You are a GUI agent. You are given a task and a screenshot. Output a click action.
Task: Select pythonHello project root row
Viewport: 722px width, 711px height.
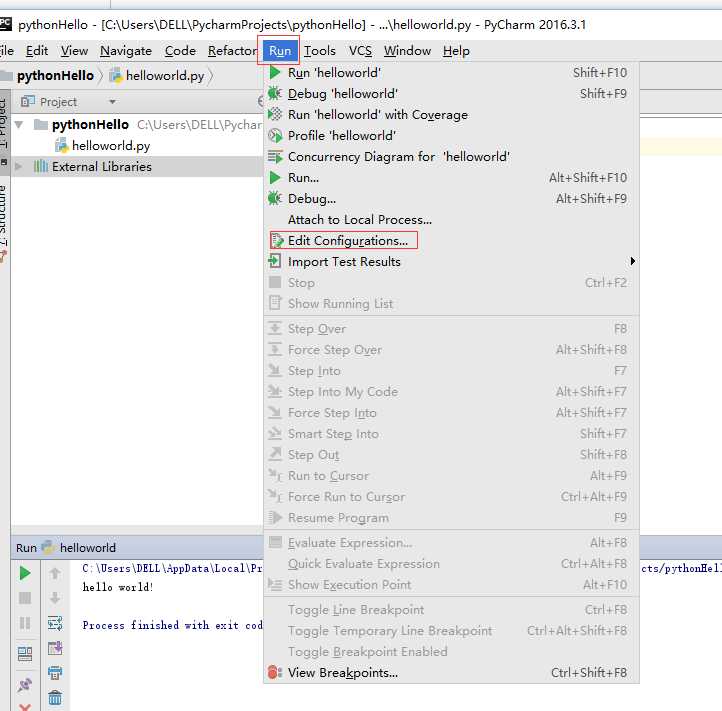pyautogui.click(x=137, y=124)
